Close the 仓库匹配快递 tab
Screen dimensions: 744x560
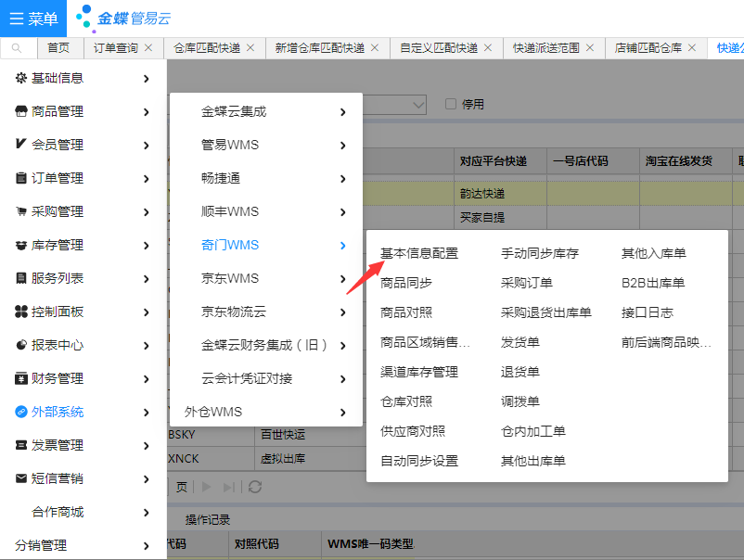click(x=250, y=48)
